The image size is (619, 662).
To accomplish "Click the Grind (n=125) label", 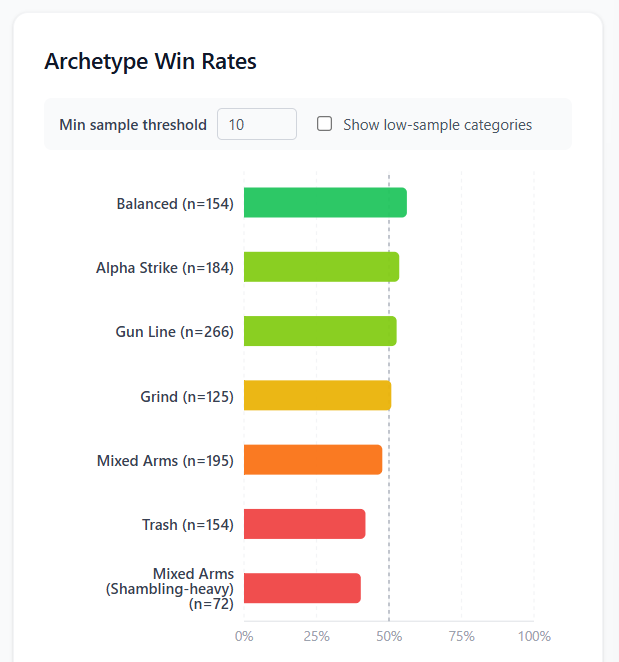I will pyautogui.click(x=187, y=397).
